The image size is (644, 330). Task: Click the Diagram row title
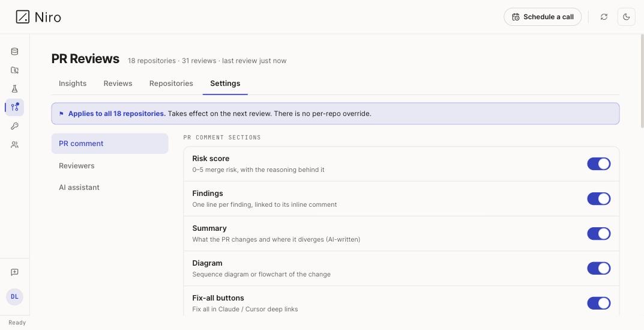click(x=208, y=263)
